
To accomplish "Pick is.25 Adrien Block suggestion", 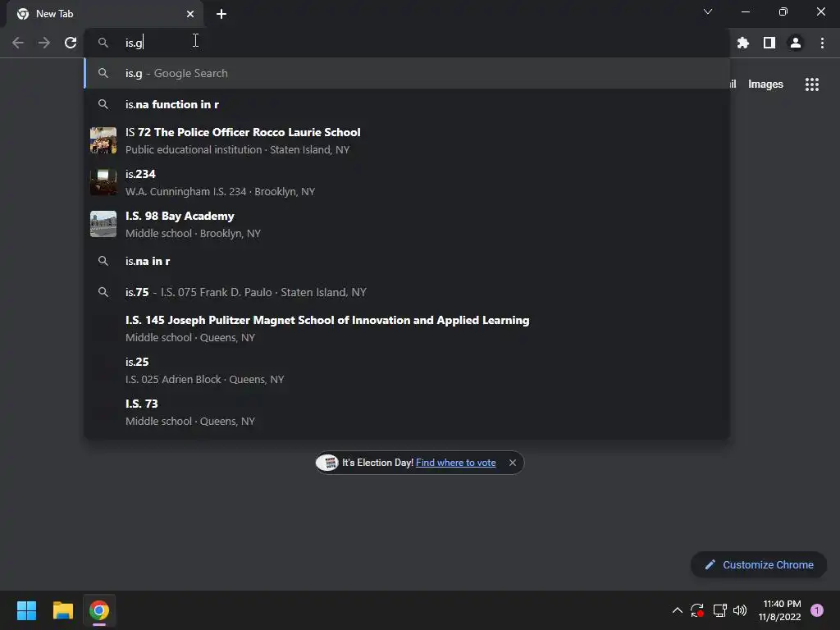I will click(407, 370).
